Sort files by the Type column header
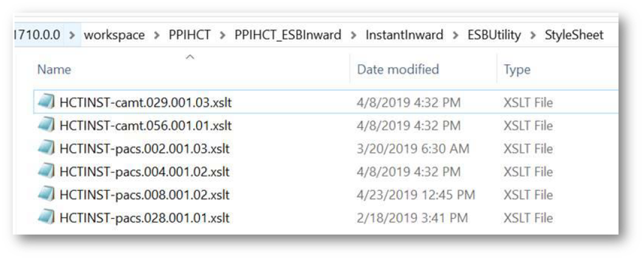 (517, 70)
